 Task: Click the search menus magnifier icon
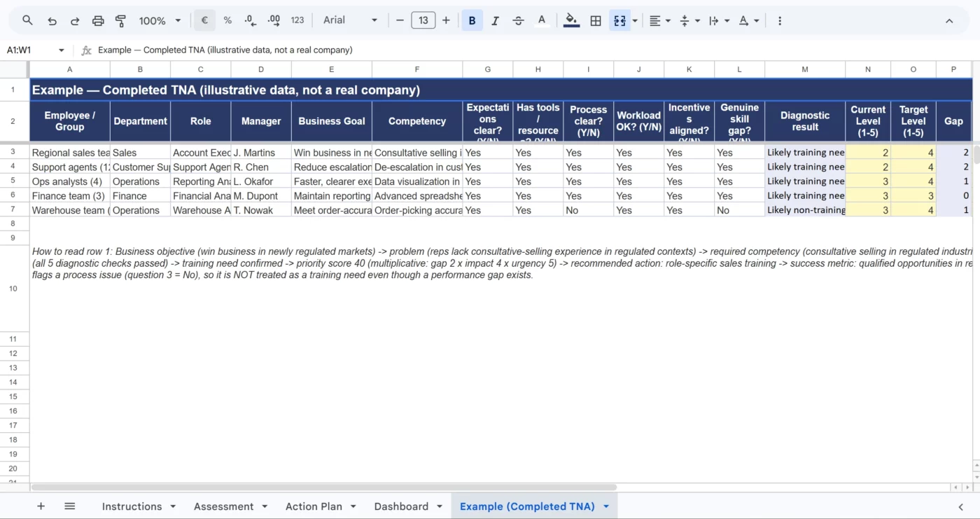[x=27, y=21]
